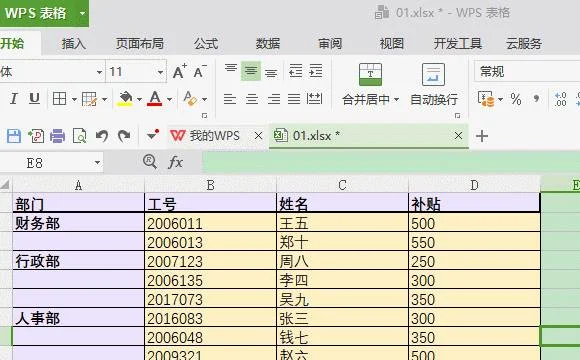Expand the font name dropdown
Image resolution: width=580 pixels, height=360 pixels.
(99, 72)
